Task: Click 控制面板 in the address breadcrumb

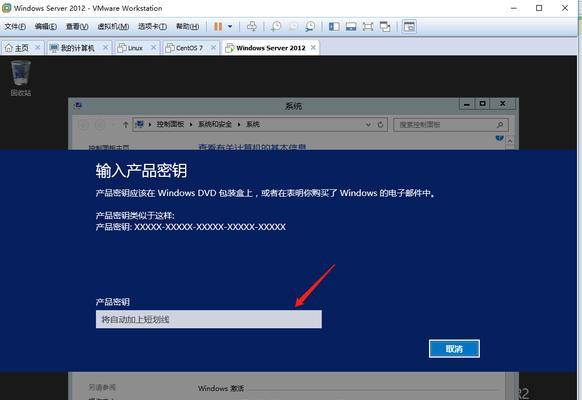Action: pyautogui.click(x=170, y=124)
